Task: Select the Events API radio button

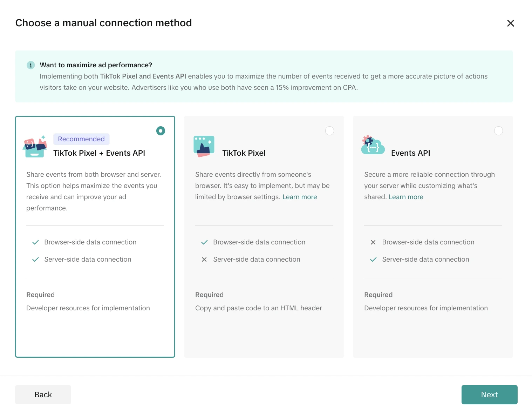Action: [x=498, y=131]
